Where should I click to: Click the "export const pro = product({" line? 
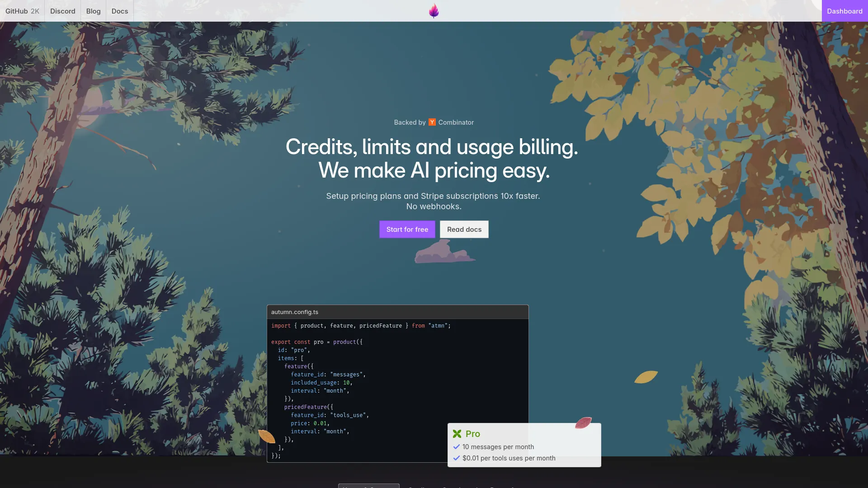coord(317,342)
